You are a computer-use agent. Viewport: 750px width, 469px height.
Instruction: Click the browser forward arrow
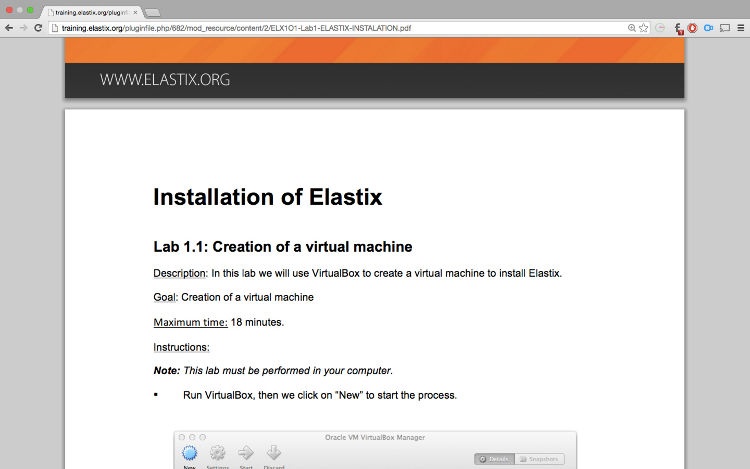[x=23, y=27]
